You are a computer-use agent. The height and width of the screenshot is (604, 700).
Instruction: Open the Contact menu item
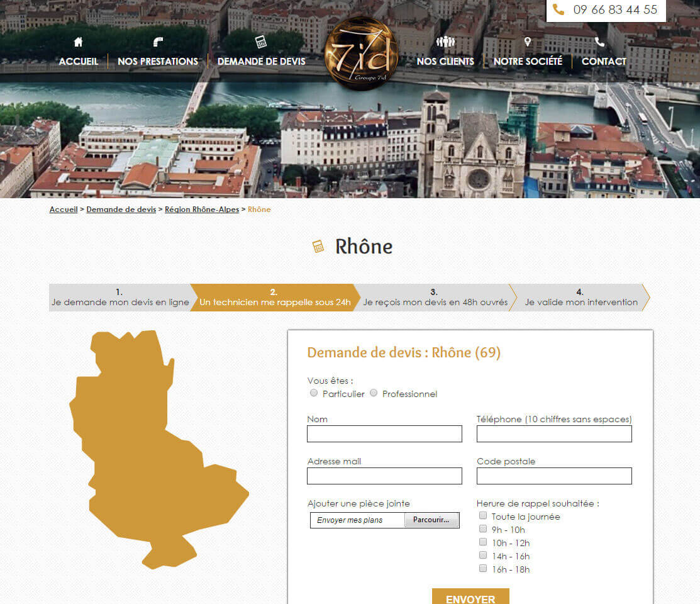pyautogui.click(x=604, y=62)
